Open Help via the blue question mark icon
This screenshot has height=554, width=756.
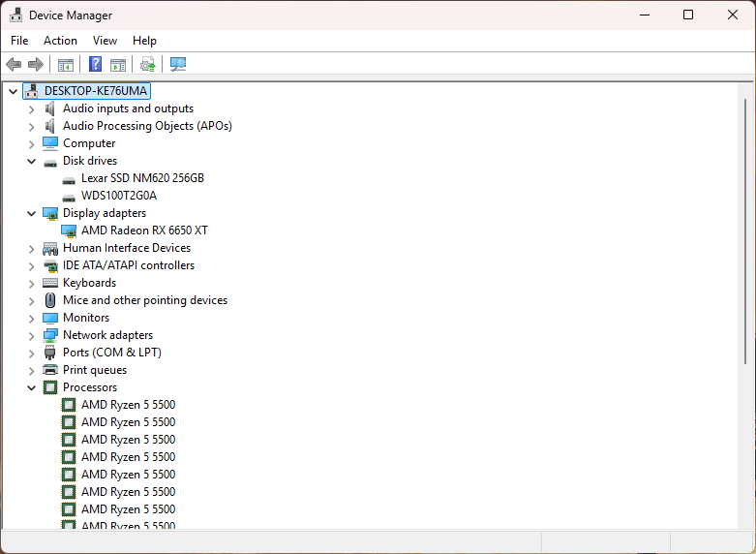pyautogui.click(x=96, y=64)
